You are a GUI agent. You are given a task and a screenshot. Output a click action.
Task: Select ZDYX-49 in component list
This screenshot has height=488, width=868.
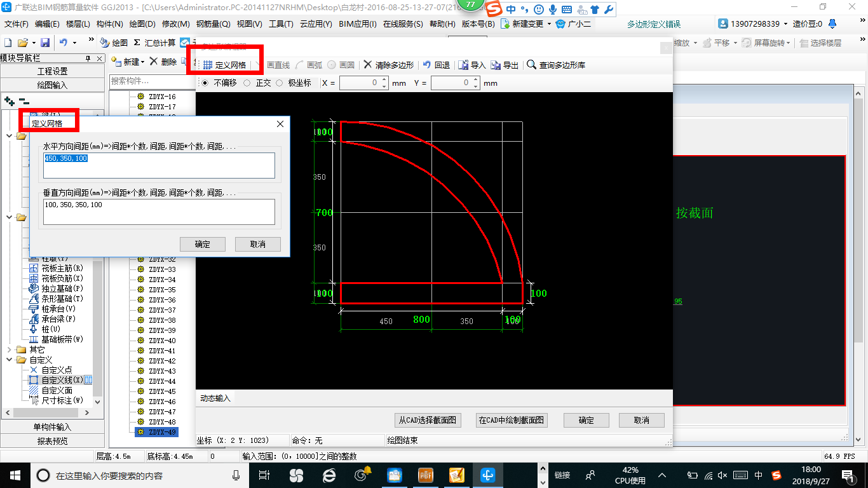[162, 432]
